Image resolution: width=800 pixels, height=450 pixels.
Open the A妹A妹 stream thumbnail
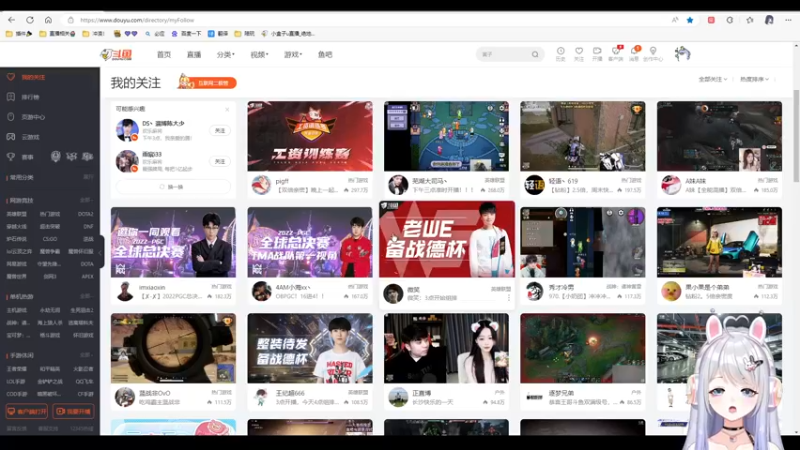719,136
